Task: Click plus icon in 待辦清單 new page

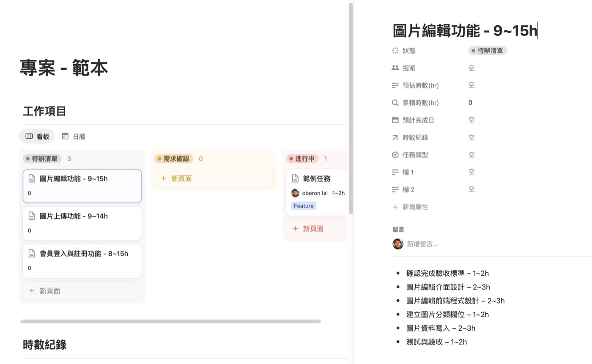Action: (32, 291)
